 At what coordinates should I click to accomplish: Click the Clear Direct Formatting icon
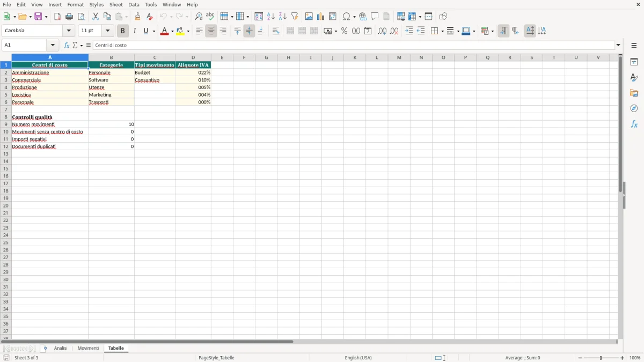[150, 17]
